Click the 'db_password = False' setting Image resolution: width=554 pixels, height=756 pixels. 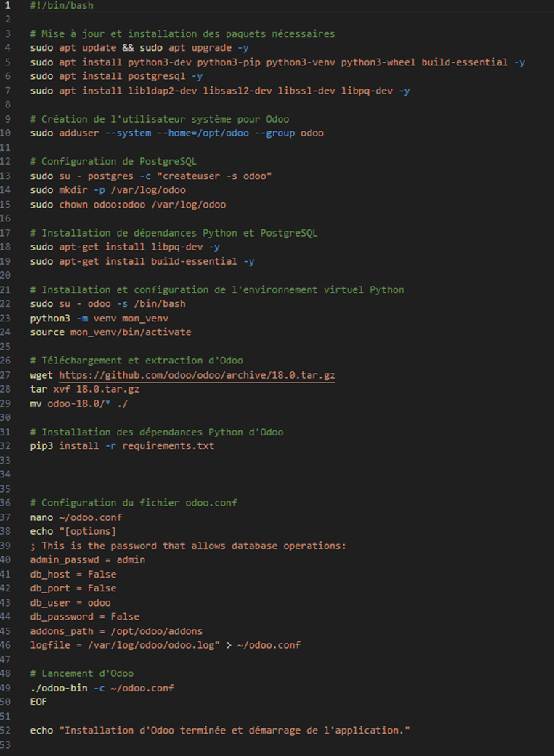pos(85,617)
